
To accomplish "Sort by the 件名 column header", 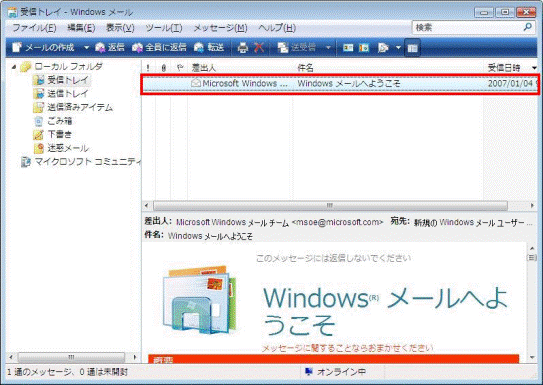I will 388,68.
